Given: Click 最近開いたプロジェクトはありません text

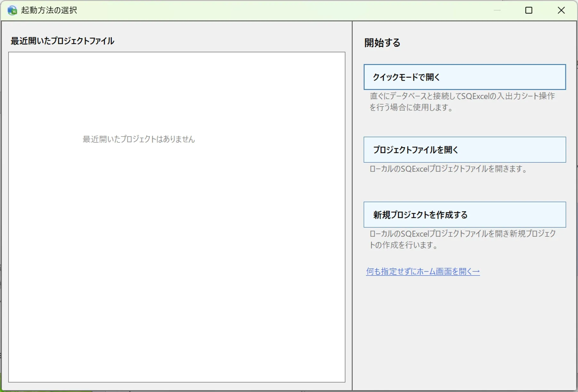Looking at the screenshot, I should pos(139,139).
